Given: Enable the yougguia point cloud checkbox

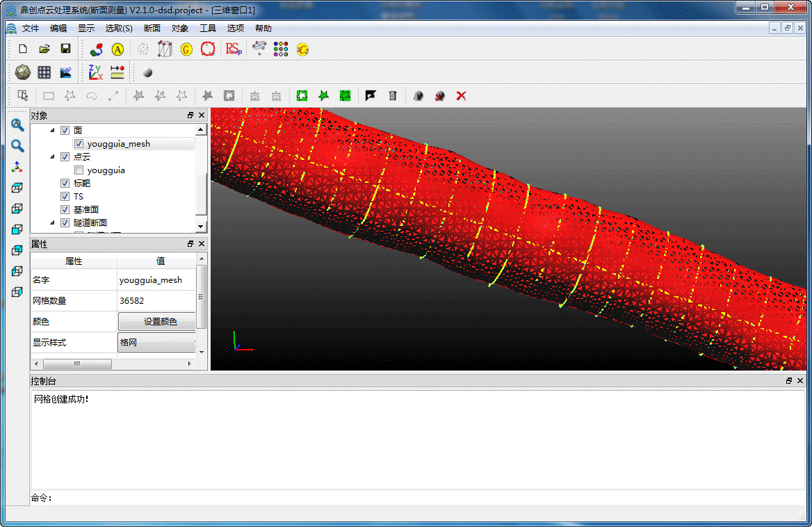Looking at the screenshot, I should 79,170.
